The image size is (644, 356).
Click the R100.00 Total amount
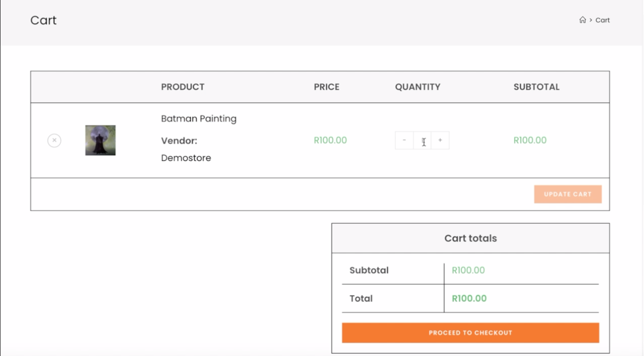click(469, 298)
